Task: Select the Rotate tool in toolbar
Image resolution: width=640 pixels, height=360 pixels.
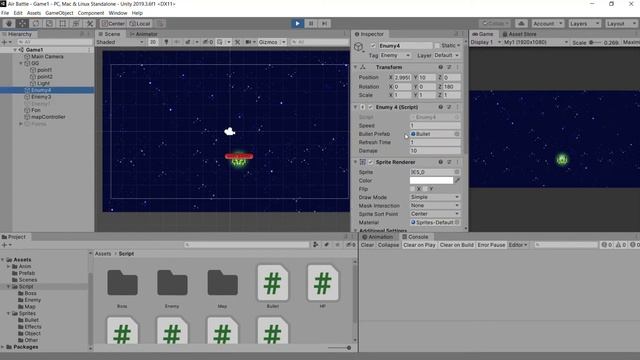Action: (36, 24)
